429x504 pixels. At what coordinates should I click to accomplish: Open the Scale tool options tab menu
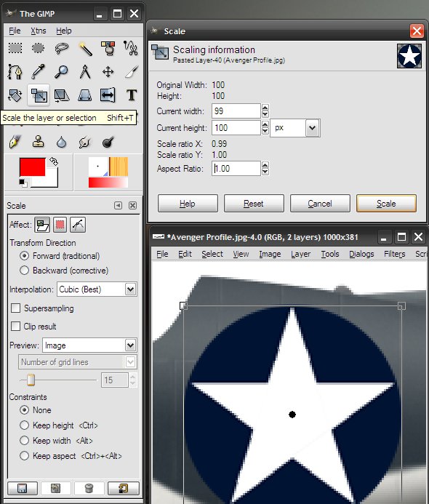point(119,205)
